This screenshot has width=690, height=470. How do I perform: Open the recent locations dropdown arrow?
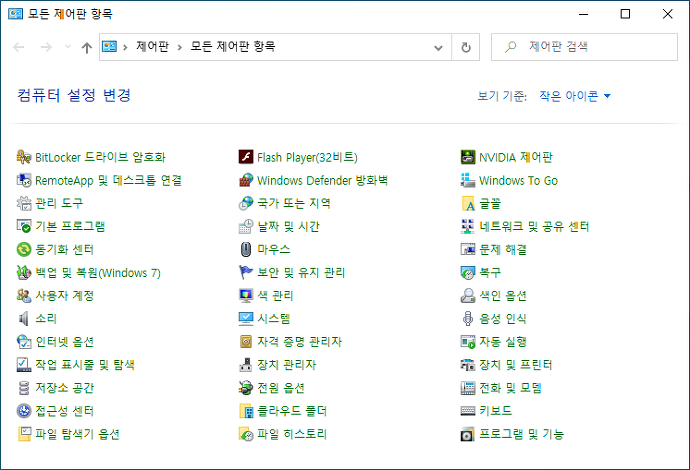[67, 47]
